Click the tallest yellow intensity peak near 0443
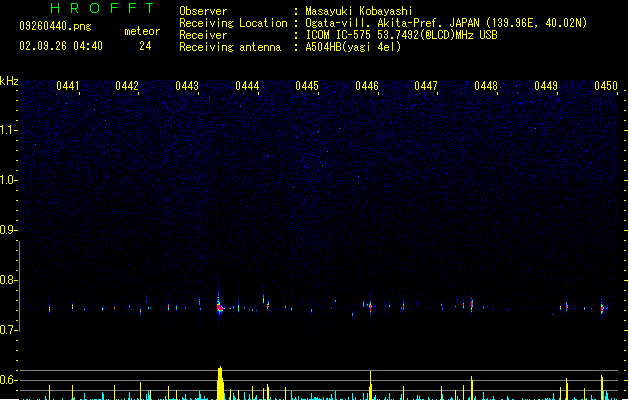The width and height of the screenshot is (629, 400). 220,383
